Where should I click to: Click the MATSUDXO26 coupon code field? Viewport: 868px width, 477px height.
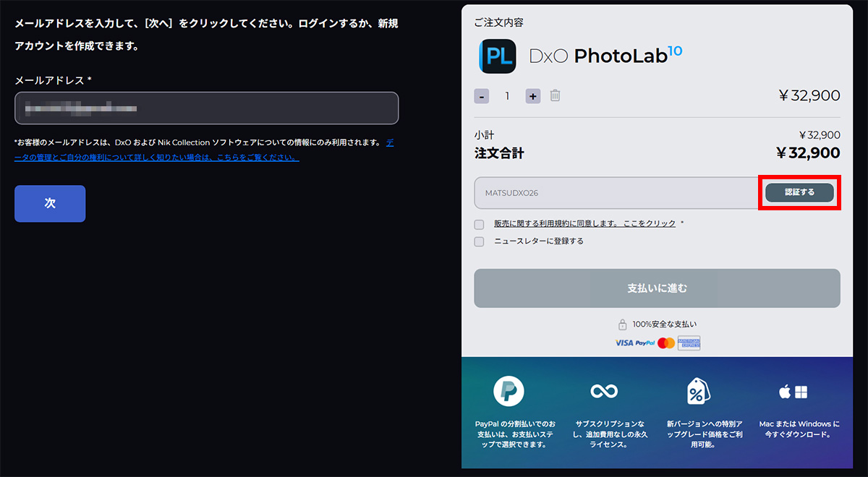[616, 193]
